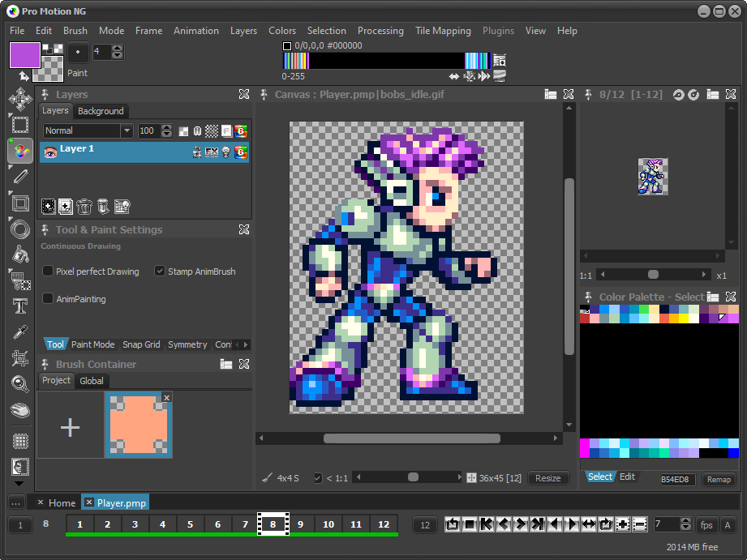The image size is (747, 560).
Task: Select the tile grid tool
Action: pyautogui.click(x=20, y=441)
